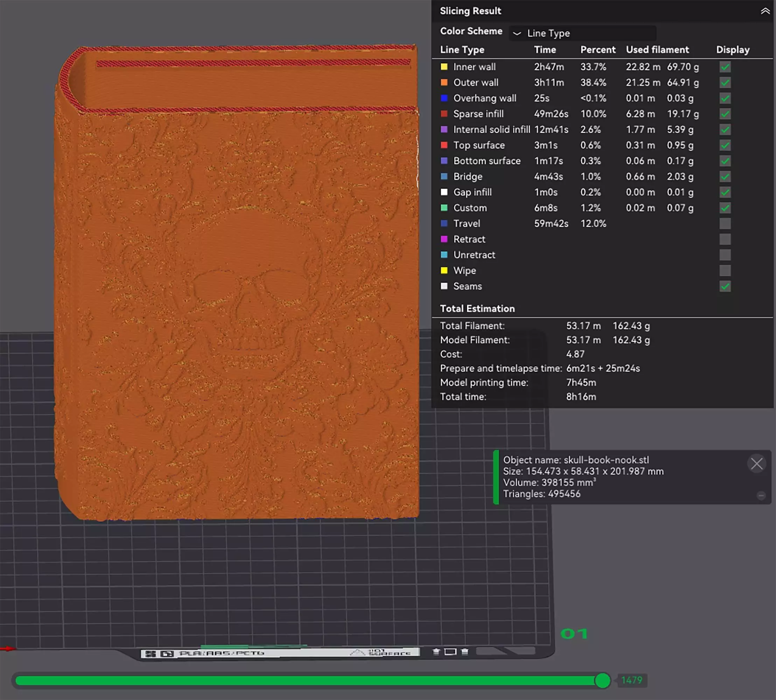Close the skull-book-nook object info popup
The image size is (776, 700).
click(756, 463)
